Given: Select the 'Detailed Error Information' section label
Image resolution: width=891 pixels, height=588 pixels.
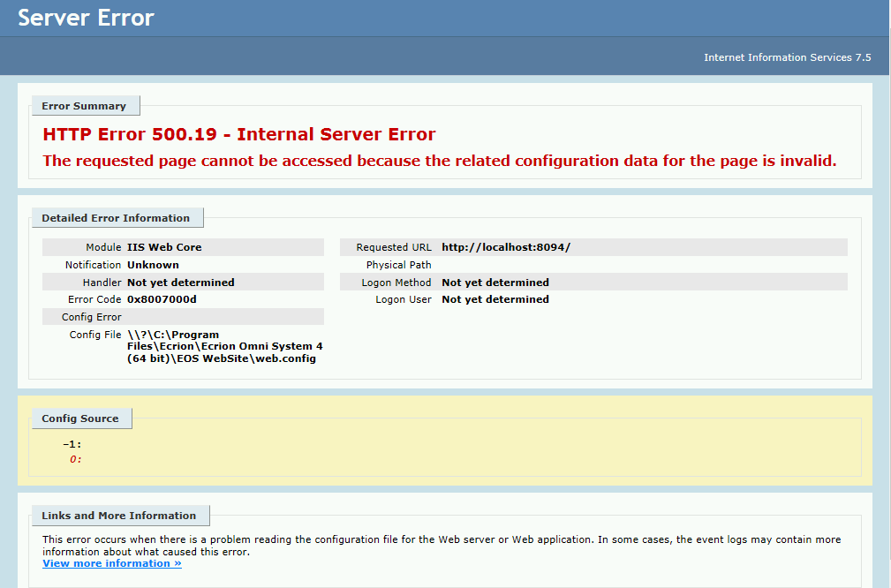Looking at the screenshot, I should pos(116,218).
